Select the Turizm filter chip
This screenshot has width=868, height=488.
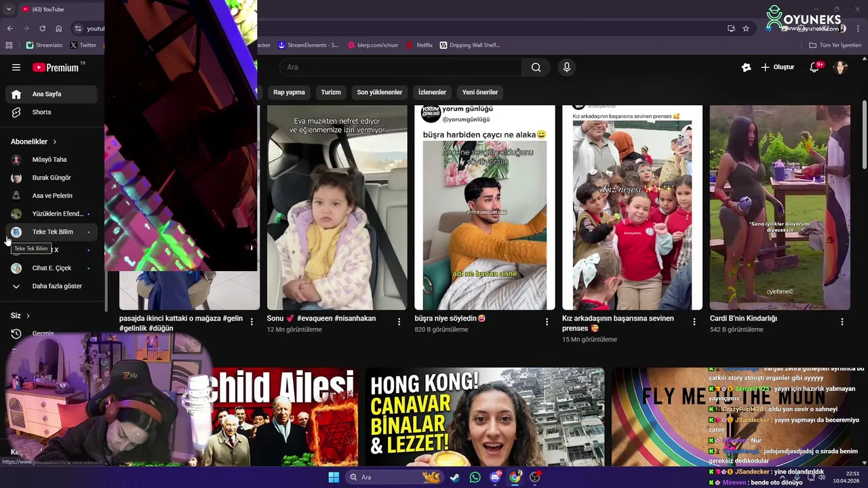331,92
